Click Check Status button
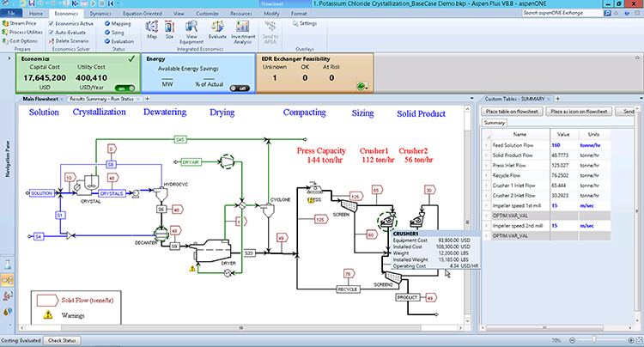 point(62,340)
